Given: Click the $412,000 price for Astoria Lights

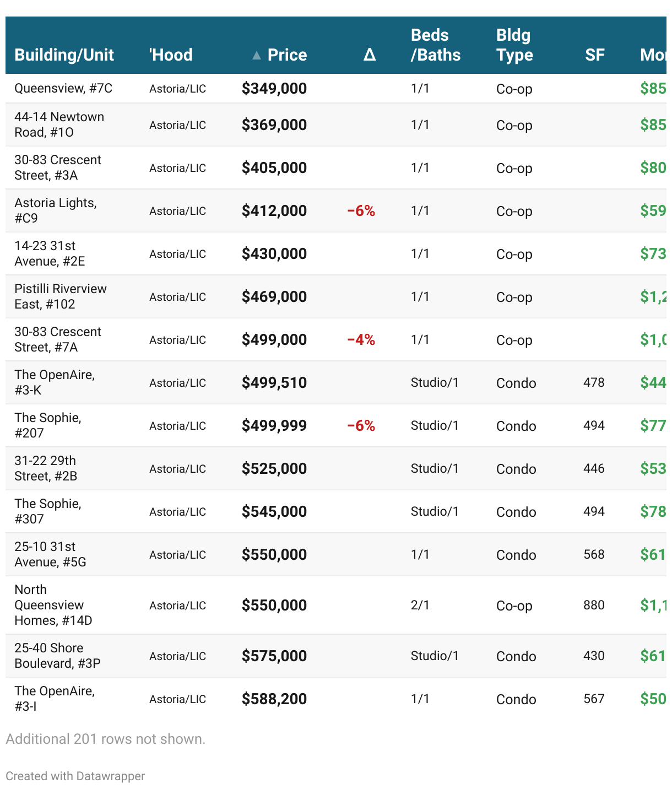Looking at the screenshot, I should pos(274,211).
